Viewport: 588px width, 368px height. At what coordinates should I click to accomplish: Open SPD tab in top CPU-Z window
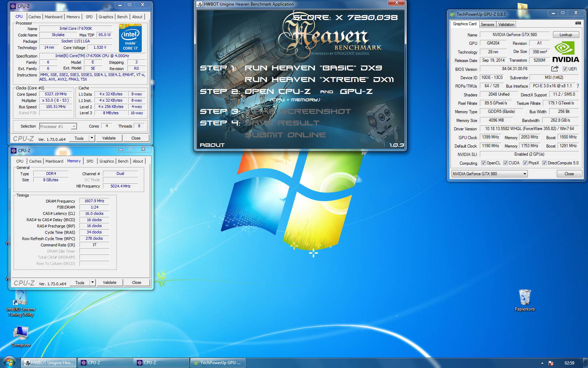(x=89, y=17)
